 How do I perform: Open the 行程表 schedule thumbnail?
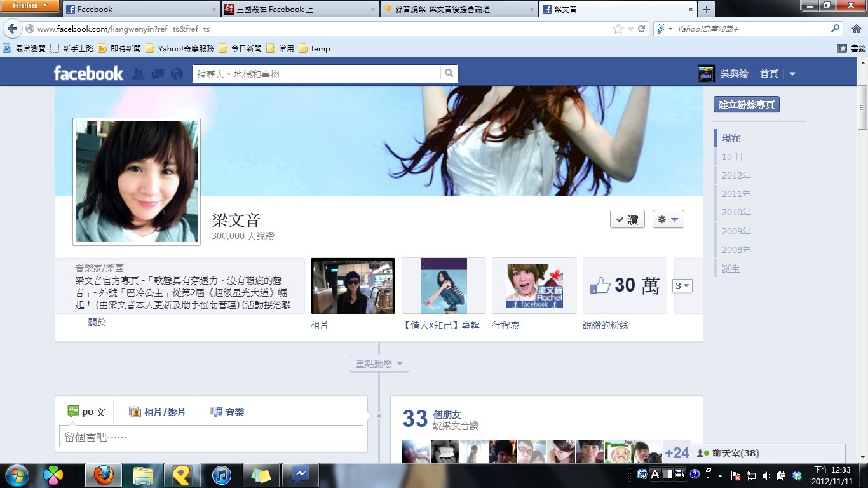pyautogui.click(x=534, y=286)
